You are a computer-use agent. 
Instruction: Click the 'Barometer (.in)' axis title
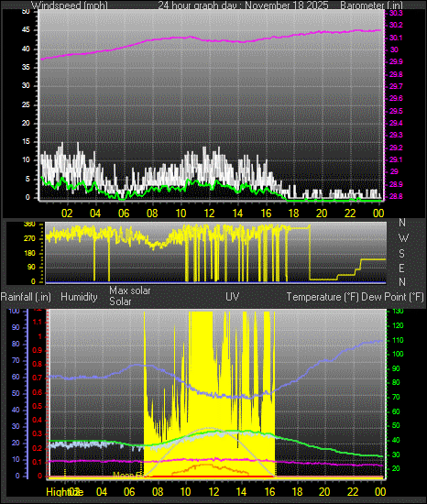pos(371,5)
